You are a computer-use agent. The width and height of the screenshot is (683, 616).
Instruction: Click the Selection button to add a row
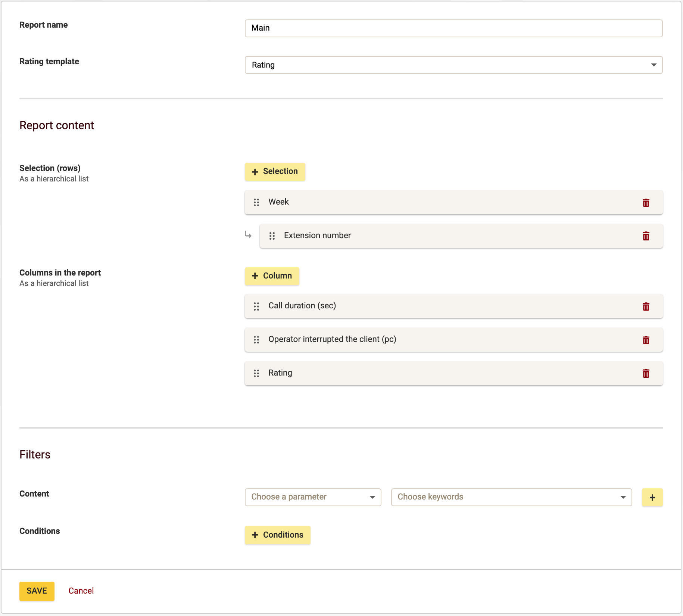click(x=275, y=171)
